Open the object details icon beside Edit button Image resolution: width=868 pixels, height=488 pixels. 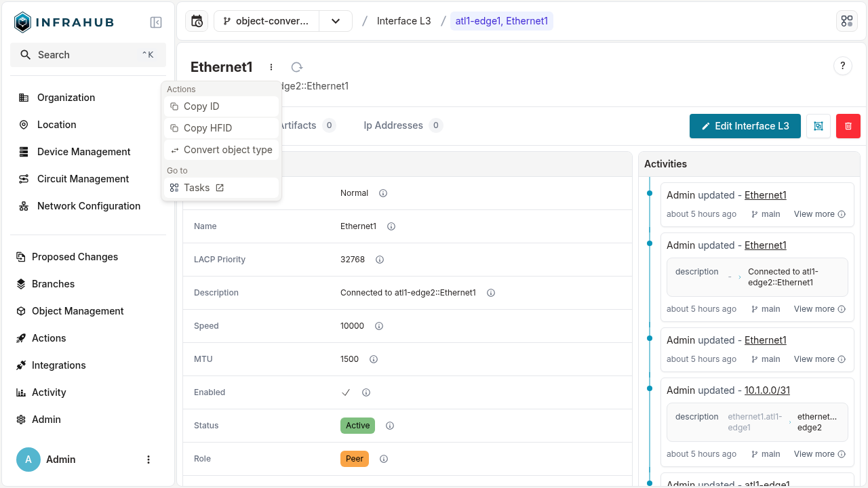click(x=818, y=126)
